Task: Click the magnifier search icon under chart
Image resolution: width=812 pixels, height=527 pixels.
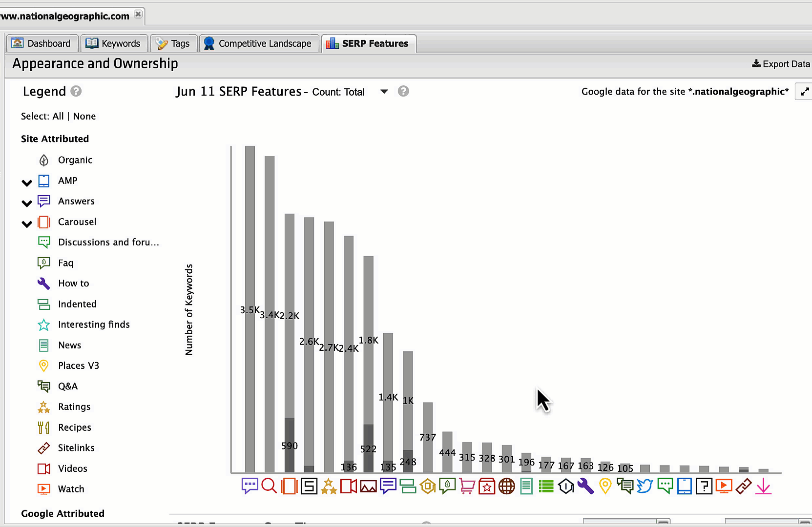Action: 269,486
